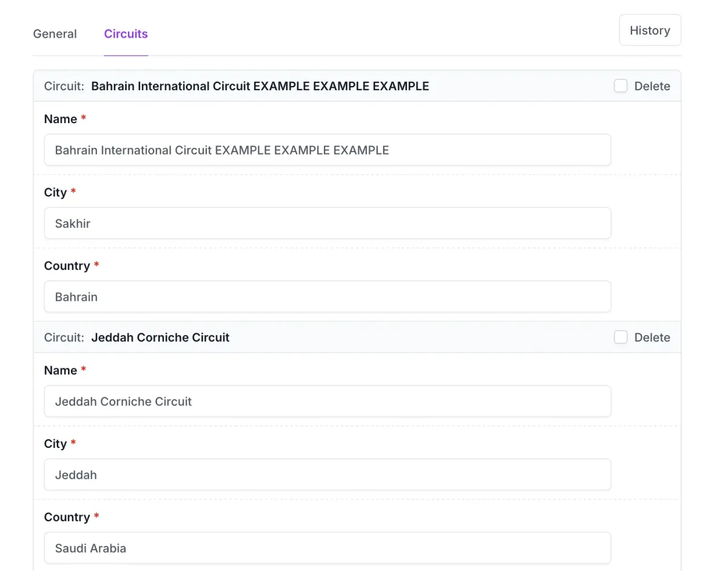Image resolution: width=728 pixels, height=571 pixels.
Task: Click the Country field containing Bahrain
Action: [x=328, y=296]
